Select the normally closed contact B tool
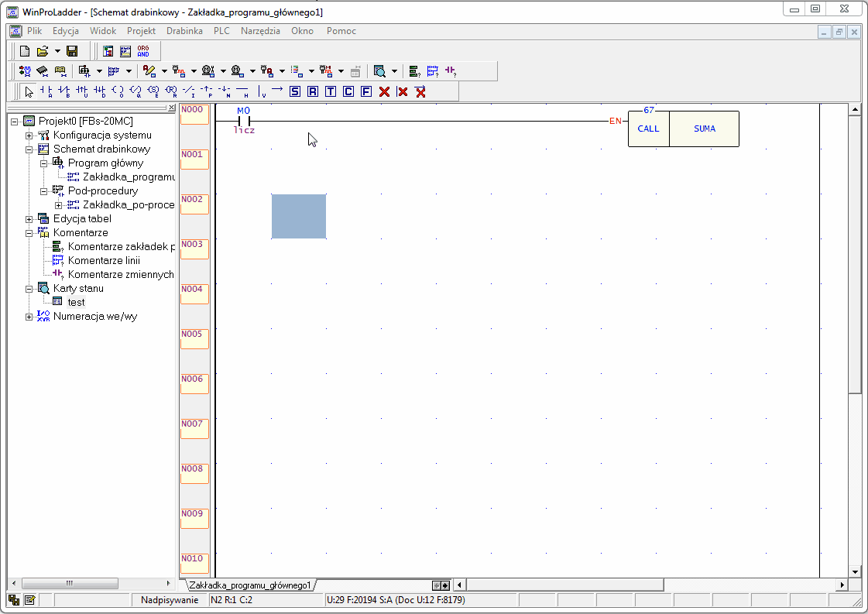Viewport: 868px width, 614px height. point(64,92)
